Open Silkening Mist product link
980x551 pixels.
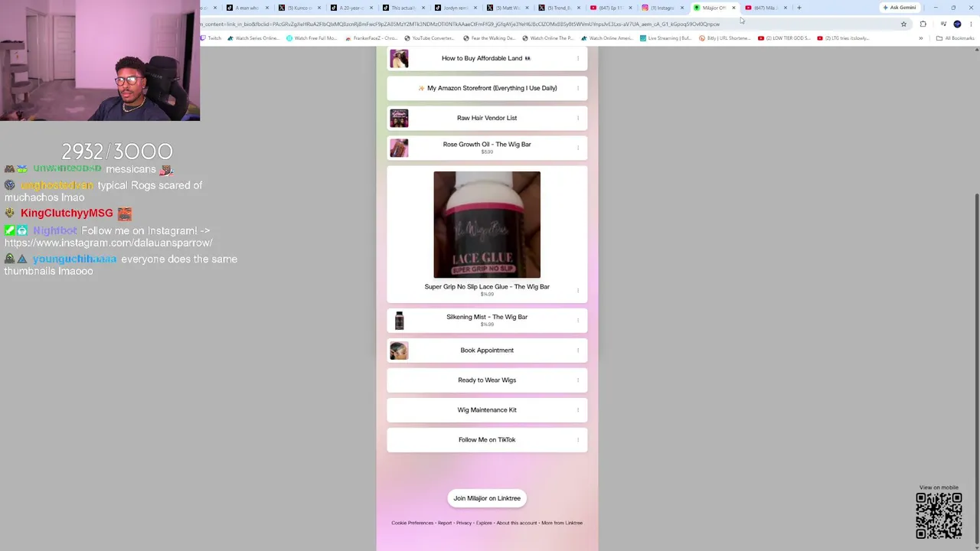487,321
